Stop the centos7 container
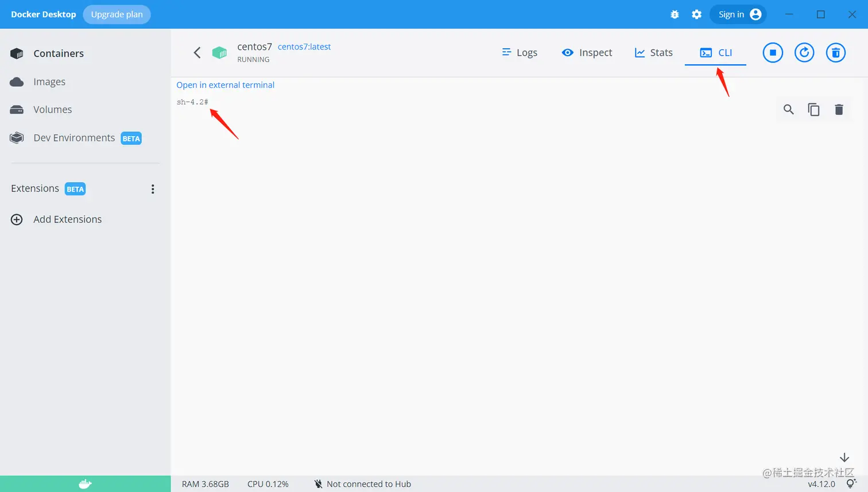 pos(773,53)
